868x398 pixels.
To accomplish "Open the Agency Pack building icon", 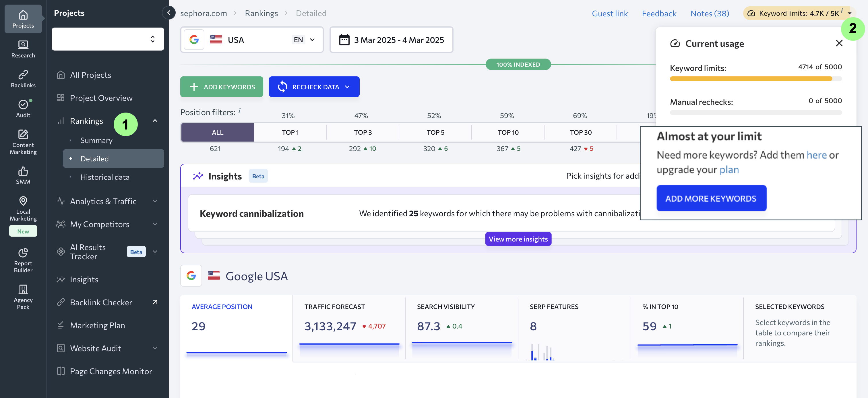I will [23, 289].
